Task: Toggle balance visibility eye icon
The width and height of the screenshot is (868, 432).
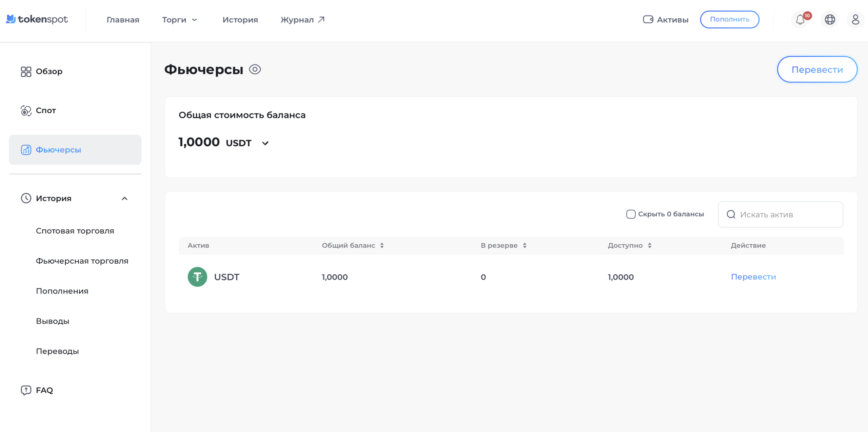Action: 255,70
